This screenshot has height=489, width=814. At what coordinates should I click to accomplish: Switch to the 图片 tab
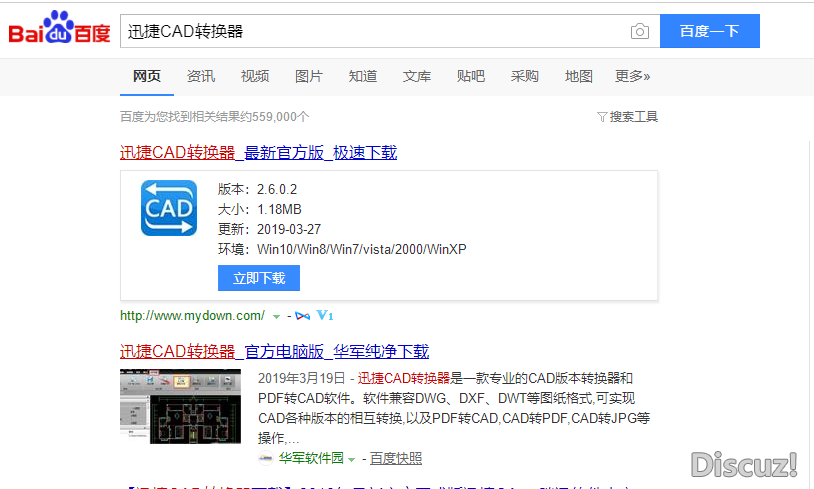[309, 76]
